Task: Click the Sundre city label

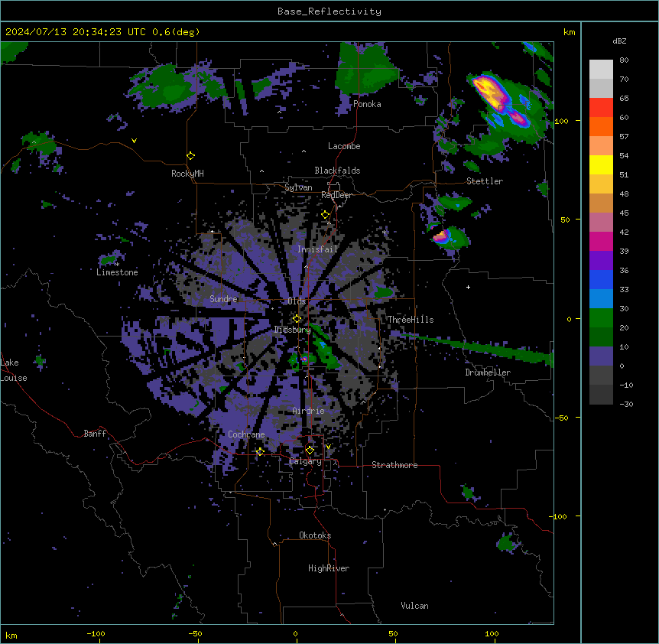Action: coord(223,299)
